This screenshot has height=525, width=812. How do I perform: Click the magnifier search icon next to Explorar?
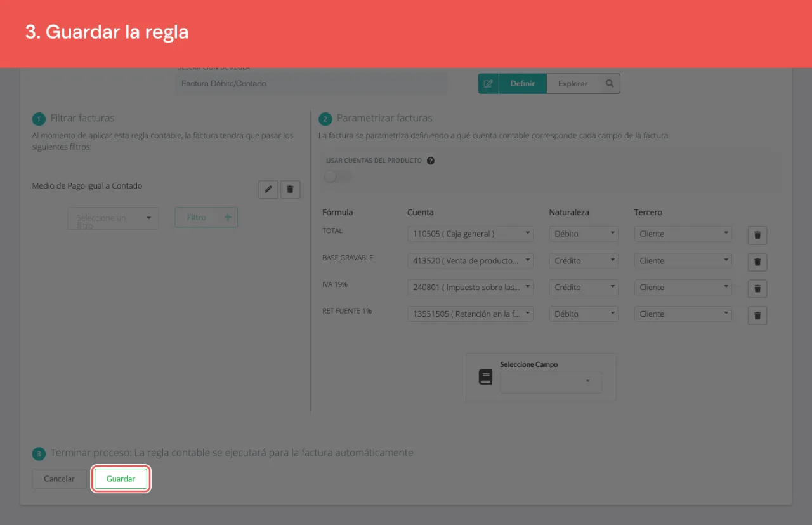[x=610, y=84]
